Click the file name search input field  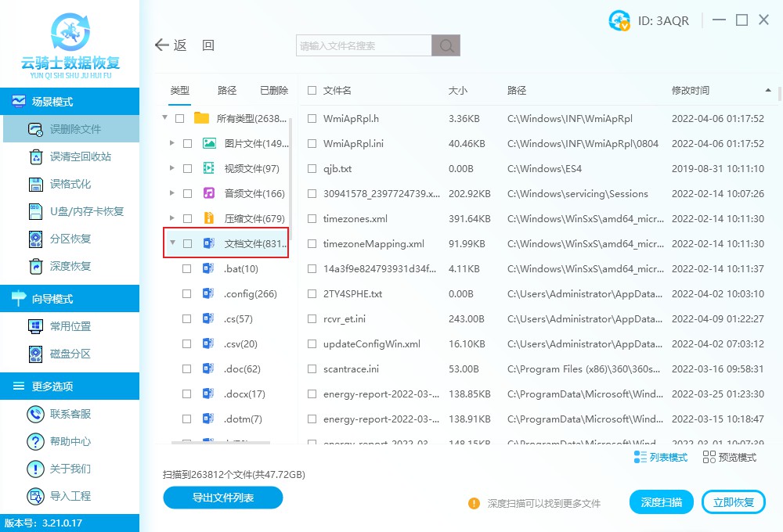tap(360, 45)
